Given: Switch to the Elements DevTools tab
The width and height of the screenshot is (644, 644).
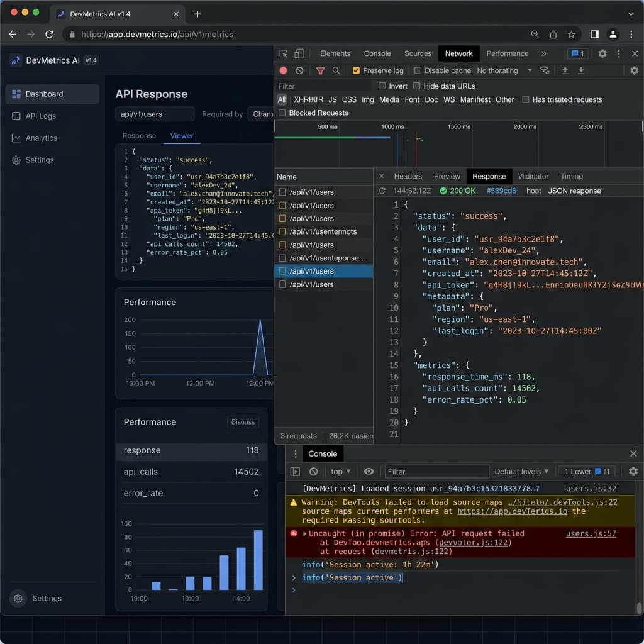Looking at the screenshot, I should [335, 54].
